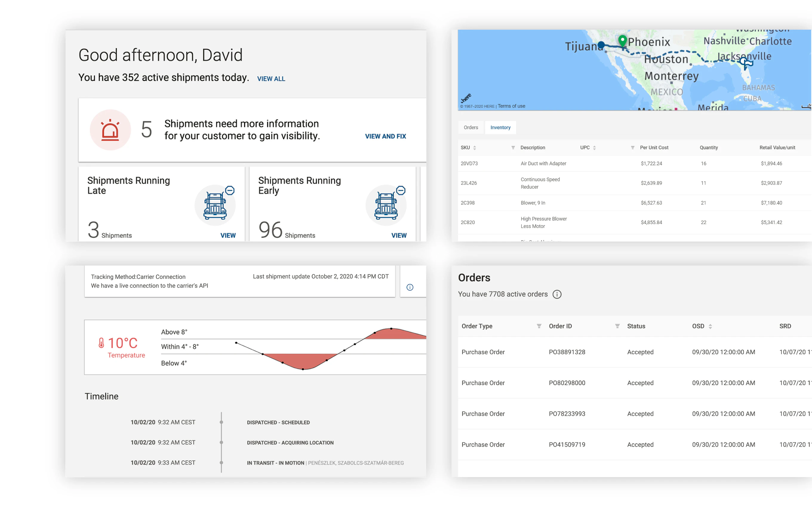The width and height of the screenshot is (812, 507).
Task: Click the green location pin near Phoenix
Action: point(623,42)
